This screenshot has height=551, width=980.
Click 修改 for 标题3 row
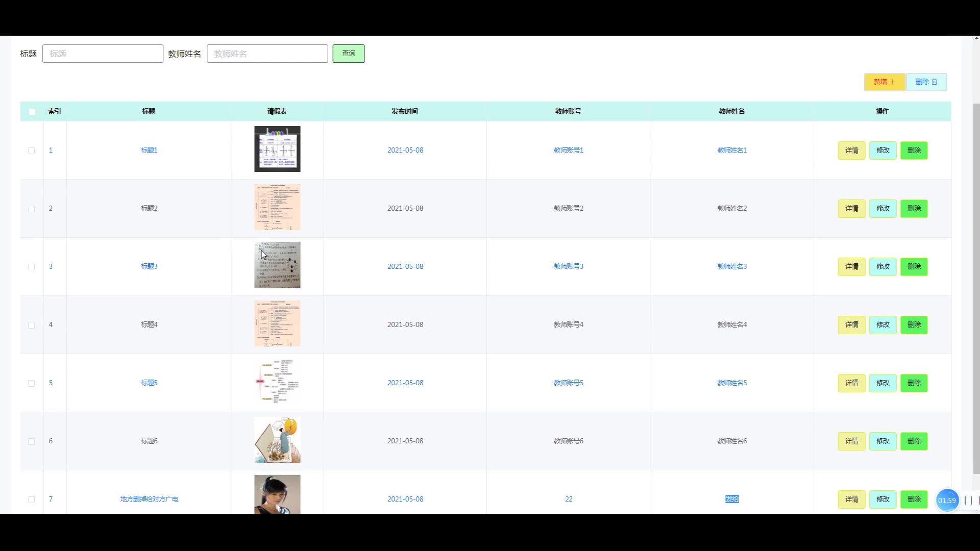point(883,266)
